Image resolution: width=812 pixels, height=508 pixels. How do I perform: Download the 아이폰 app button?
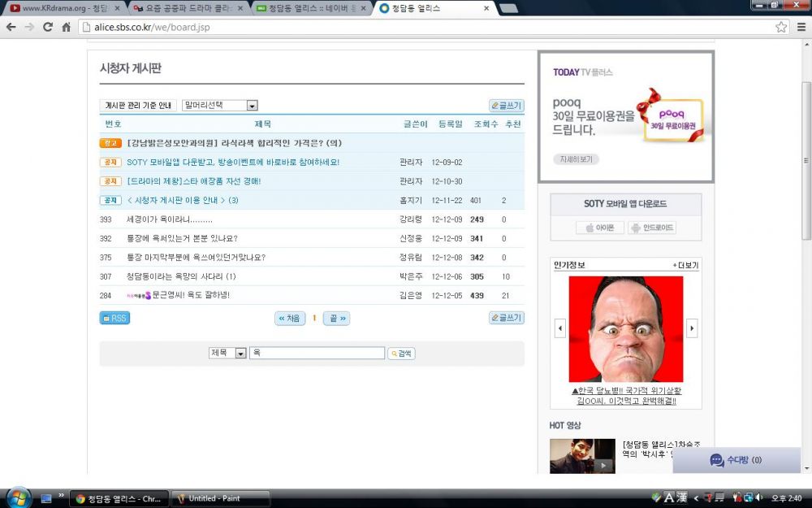click(x=600, y=228)
